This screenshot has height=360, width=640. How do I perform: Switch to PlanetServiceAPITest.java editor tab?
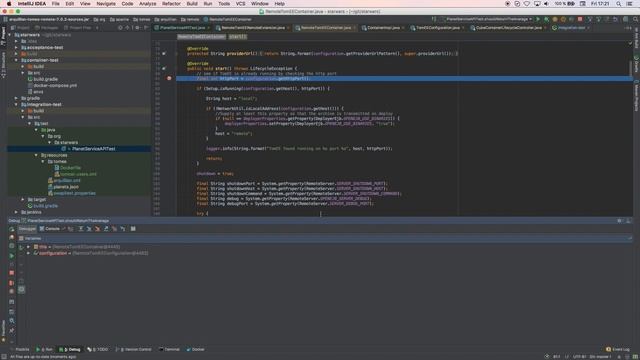[182, 28]
